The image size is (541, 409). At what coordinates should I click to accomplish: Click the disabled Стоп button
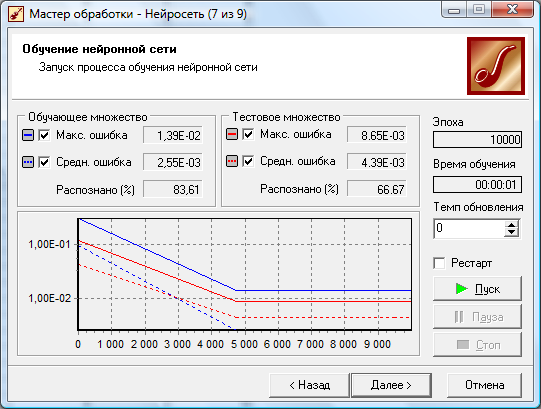pos(477,344)
